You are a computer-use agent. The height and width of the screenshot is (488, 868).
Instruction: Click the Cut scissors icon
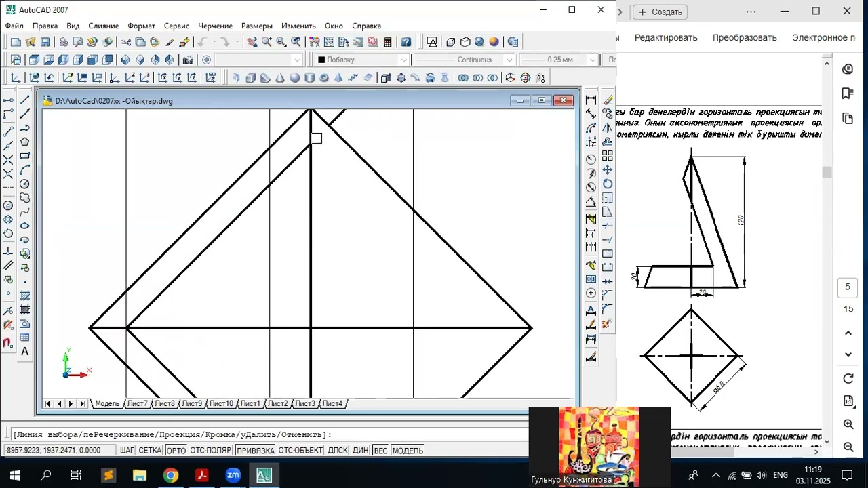[x=126, y=42]
